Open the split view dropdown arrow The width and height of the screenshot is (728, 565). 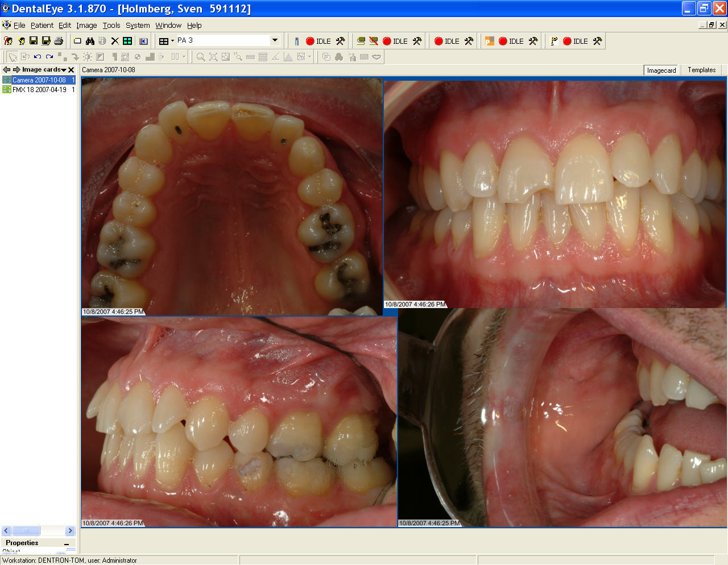(184, 57)
